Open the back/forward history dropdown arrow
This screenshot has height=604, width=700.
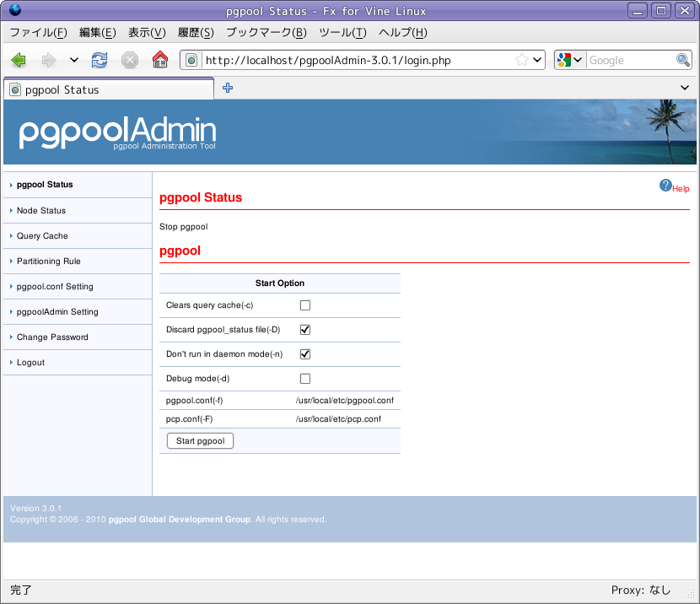(x=74, y=60)
